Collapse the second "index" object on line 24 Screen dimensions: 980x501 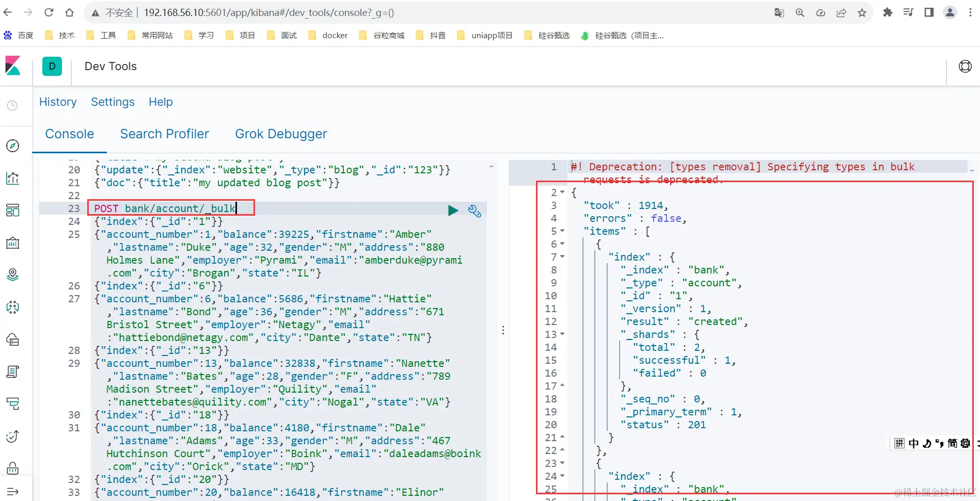tap(562, 476)
